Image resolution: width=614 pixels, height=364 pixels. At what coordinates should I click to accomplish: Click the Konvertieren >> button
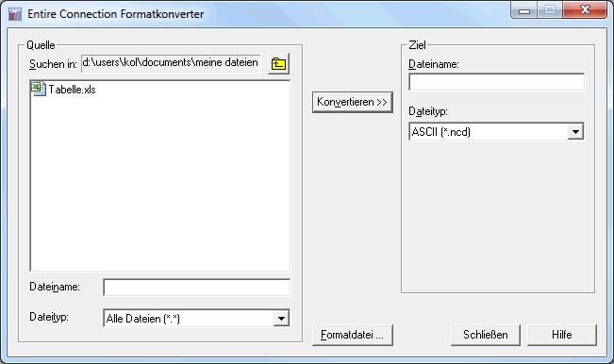tap(353, 102)
